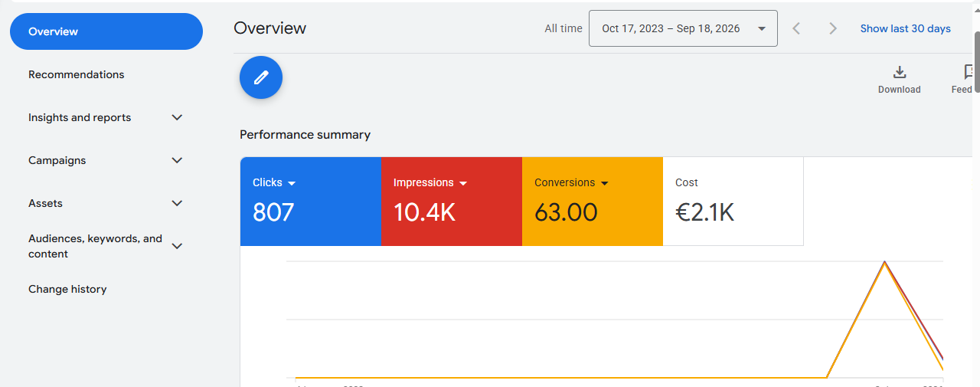
Task: Open Recommendations in the sidebar
Action: tap(76, 74)
